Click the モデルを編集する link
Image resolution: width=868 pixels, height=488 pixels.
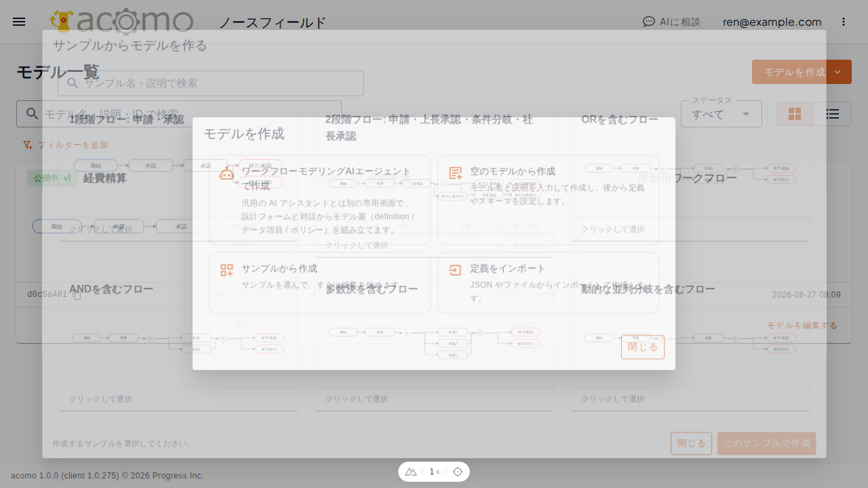(x=802, y=325)
